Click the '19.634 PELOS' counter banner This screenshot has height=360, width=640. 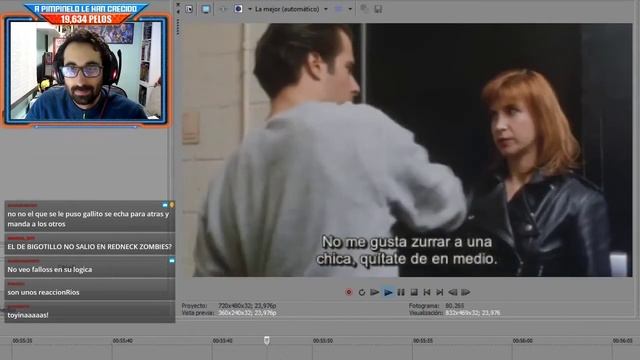(86, 19)
